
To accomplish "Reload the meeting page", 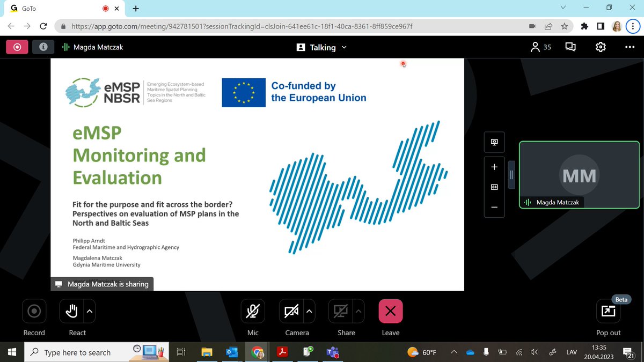I will (44, 26).
